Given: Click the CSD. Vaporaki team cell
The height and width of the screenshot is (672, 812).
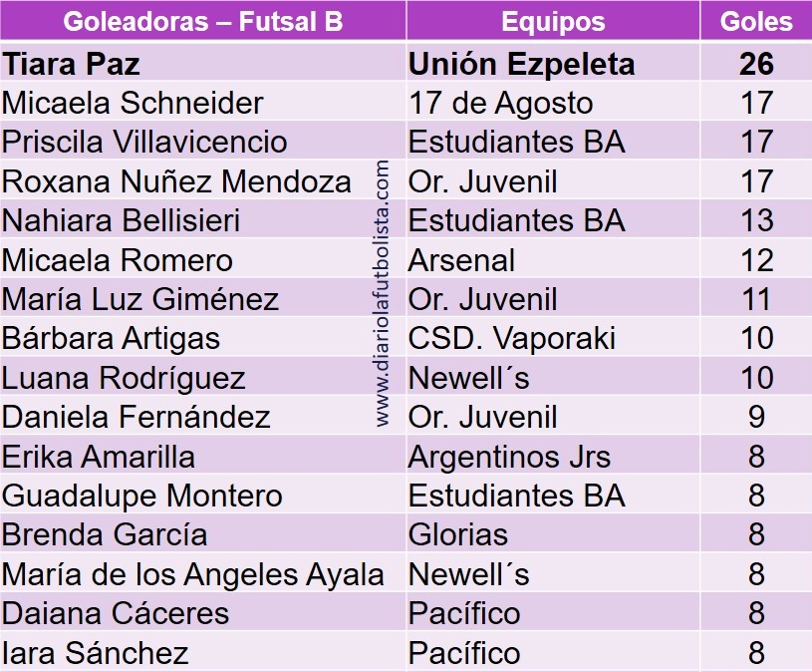Looking at the screenshot, I should pos(553,338).
